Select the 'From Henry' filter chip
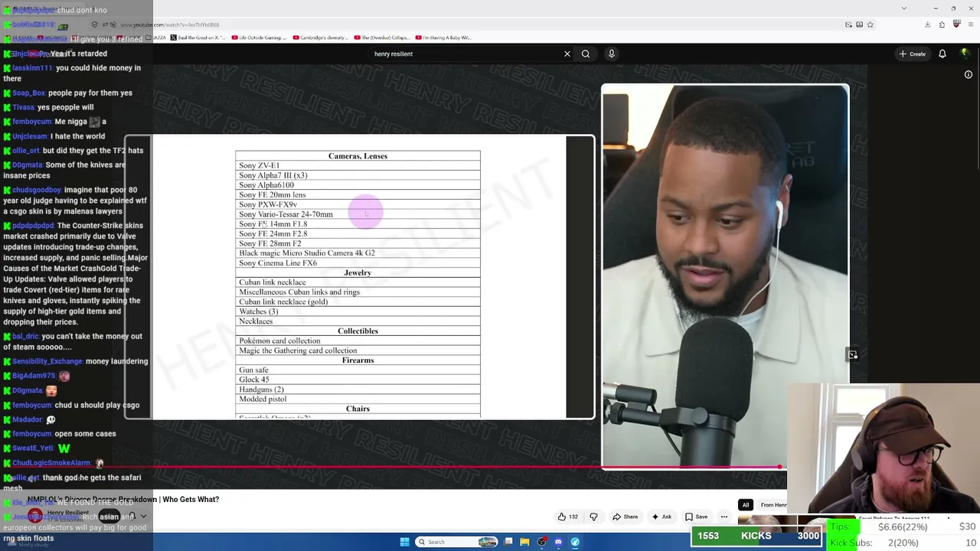Screen dimensions: 980x551 point(773,505)
